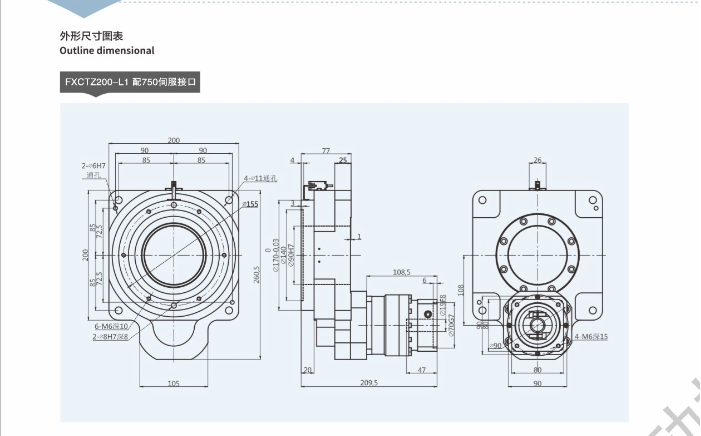This screenshot has width=701, height=436.
Task: Click the sensor bracket atop the side view
Action: coord(319,187)
